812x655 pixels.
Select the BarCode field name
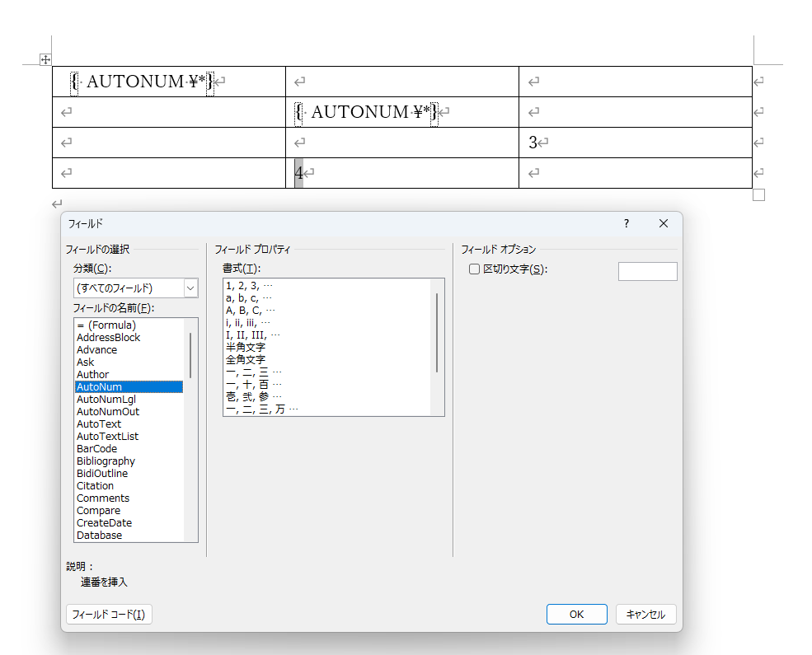point(96,448)
